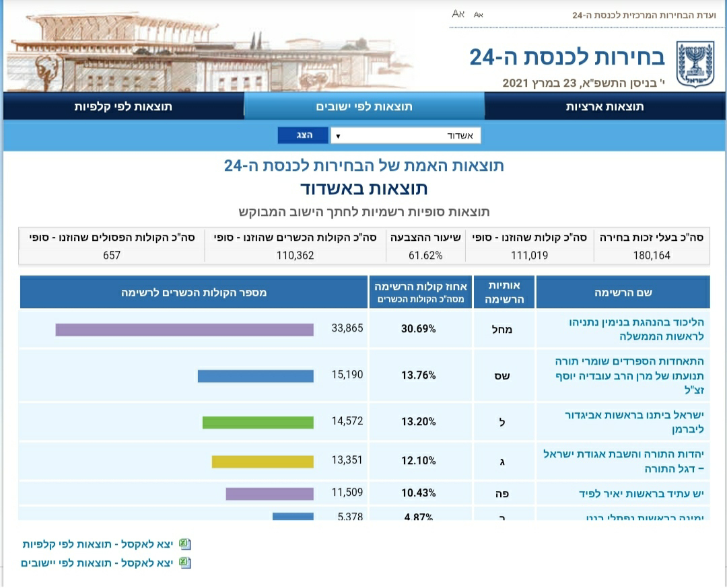
Task: Click the green vote bar for 14,572
Action: [x=258, y=422]
